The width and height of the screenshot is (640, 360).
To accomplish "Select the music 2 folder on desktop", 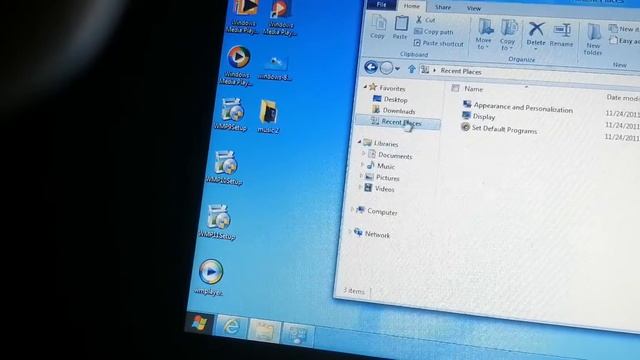I will [268, 116].
